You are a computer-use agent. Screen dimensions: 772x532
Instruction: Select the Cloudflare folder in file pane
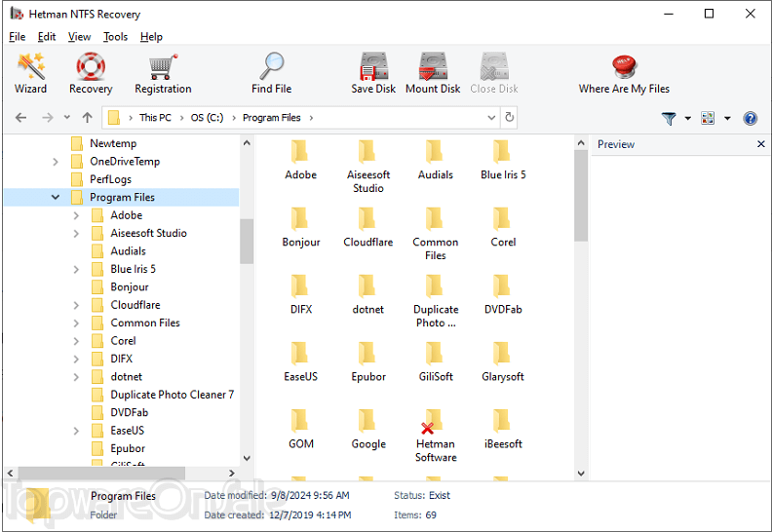point(368,227)
